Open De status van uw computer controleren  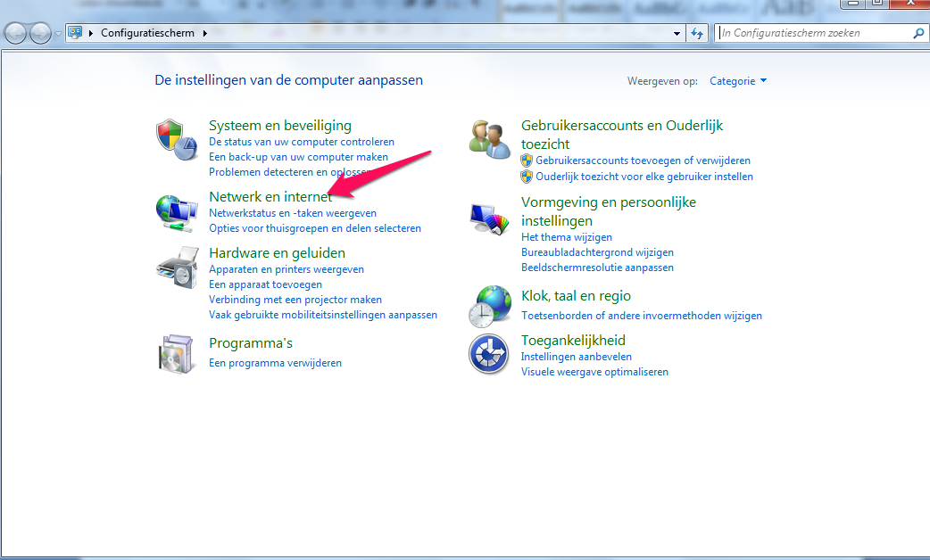(302, 142)
